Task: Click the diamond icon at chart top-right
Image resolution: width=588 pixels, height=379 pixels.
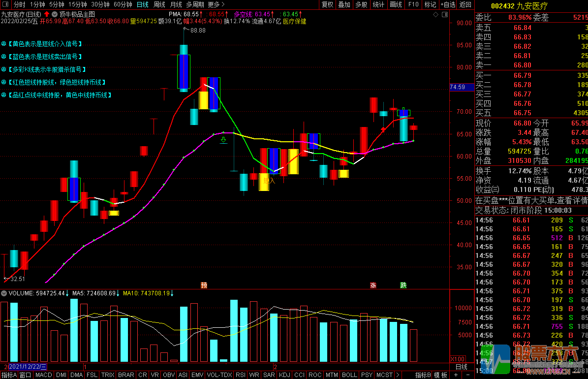Action: [x=435, y=15]
